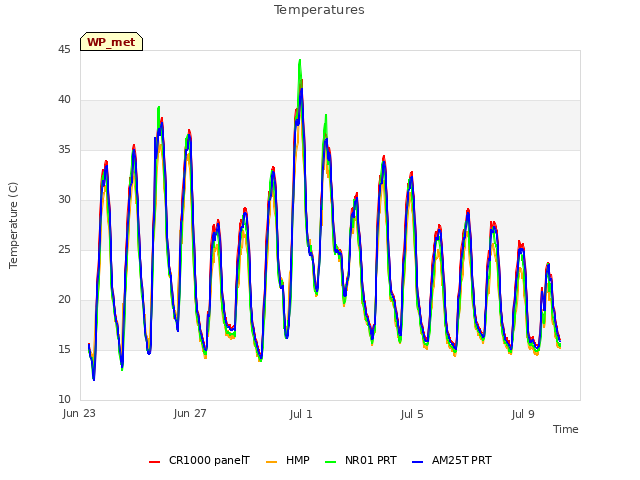Click the 40 y-axis tick label
The image size is (640, 480).
click(64, 100)
